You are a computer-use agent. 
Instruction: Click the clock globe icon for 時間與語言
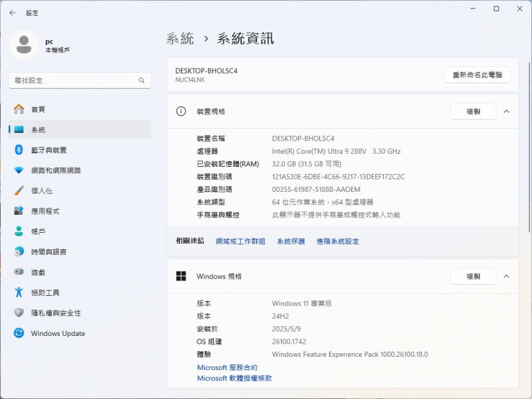(x=19, y=251)
